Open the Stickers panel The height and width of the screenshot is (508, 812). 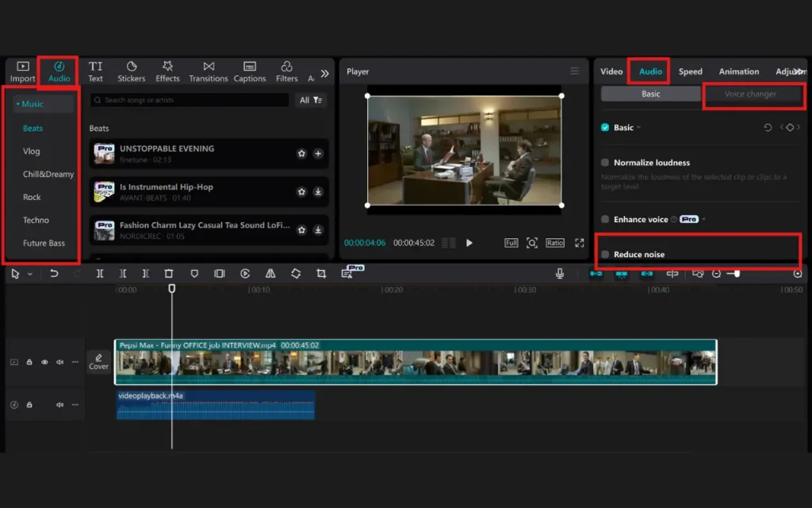coord(131,71)
